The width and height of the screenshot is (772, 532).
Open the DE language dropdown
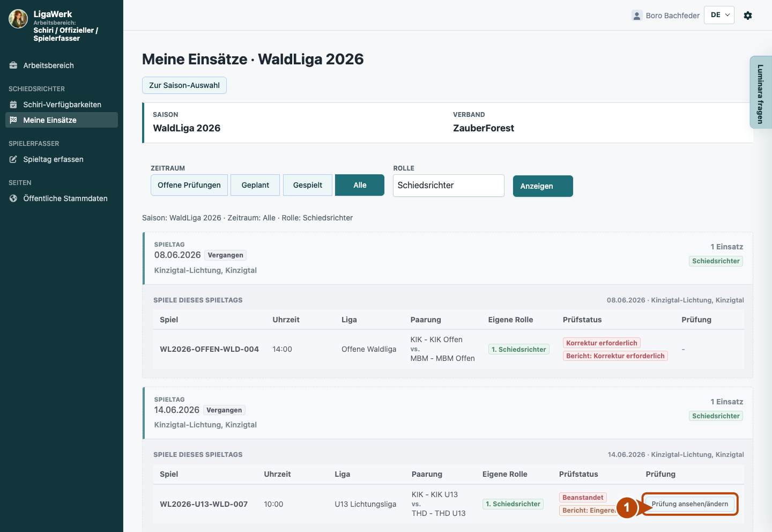pos(719,15)
